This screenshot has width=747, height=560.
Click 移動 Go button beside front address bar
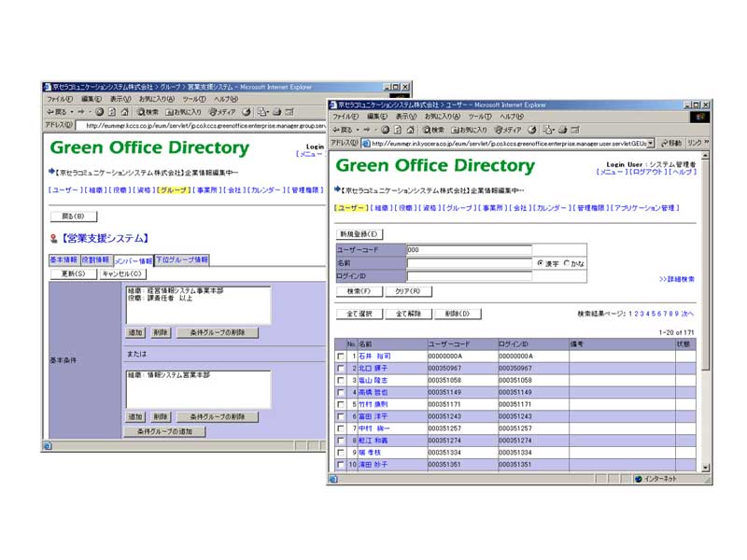[x=670, y=143]
